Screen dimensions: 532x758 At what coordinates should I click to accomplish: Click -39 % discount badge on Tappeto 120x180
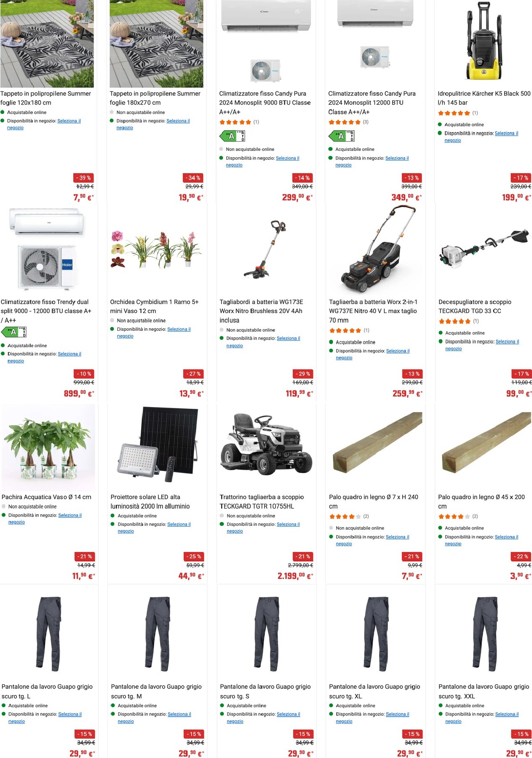click(x=83, y=178)
